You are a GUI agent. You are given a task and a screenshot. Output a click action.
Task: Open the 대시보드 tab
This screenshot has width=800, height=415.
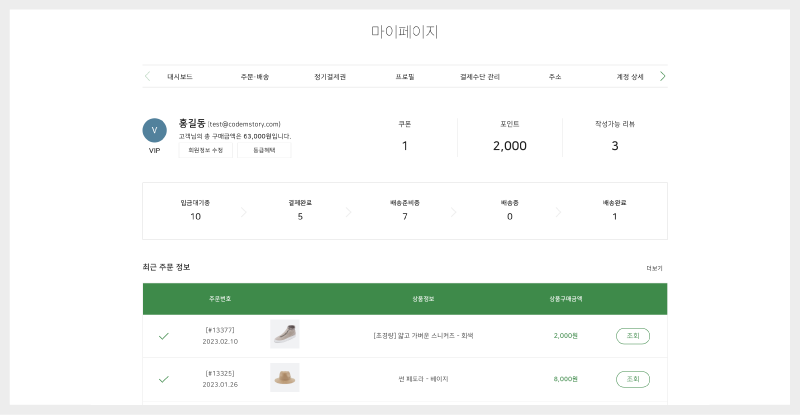pos(180,76)
